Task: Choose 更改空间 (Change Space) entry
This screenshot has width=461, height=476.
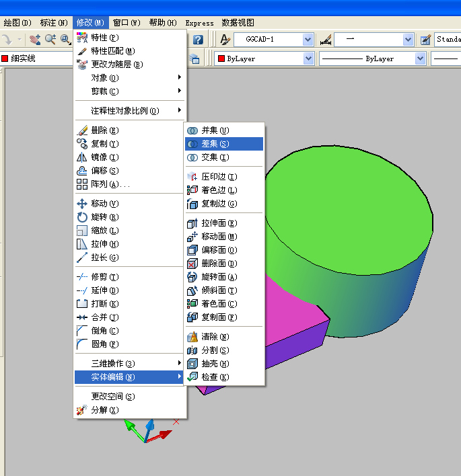Action: pyautogui.click(x=130, y=397)
